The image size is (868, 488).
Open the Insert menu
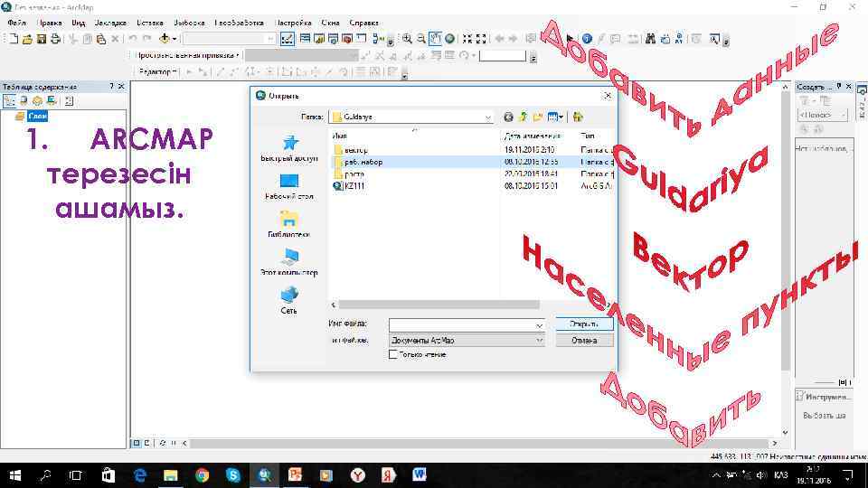pos(149,23)
